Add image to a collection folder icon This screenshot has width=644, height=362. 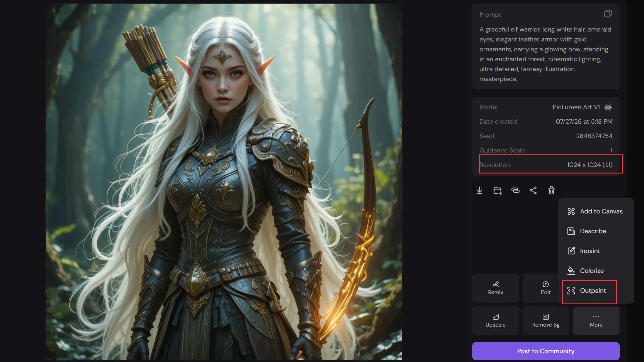(497, 190)
